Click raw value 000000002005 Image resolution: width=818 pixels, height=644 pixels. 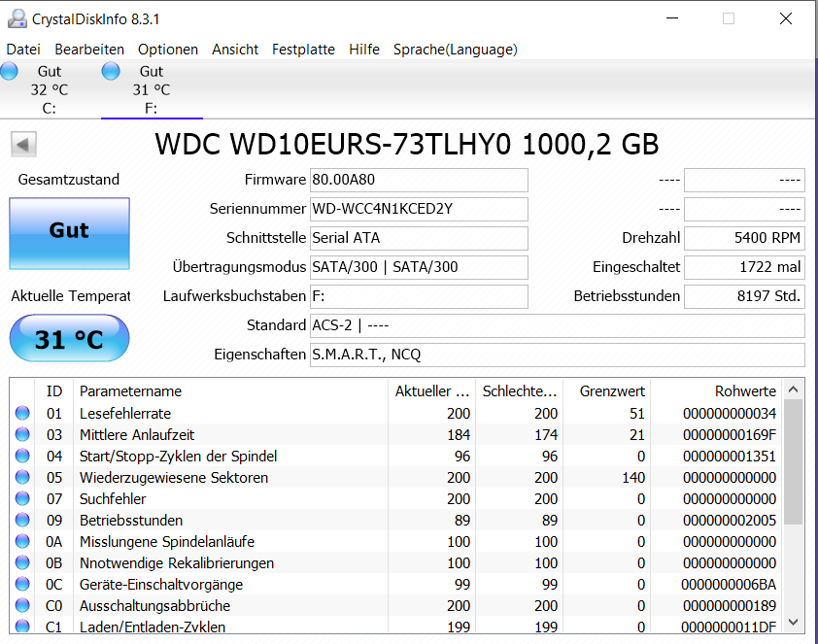click(x=730, y=521)
